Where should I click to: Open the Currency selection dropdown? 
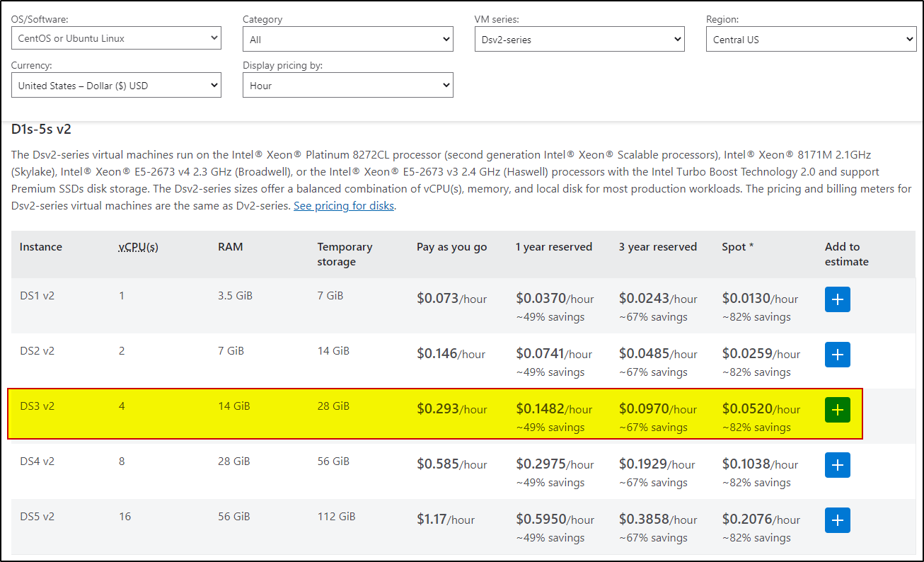coord(116,86)
